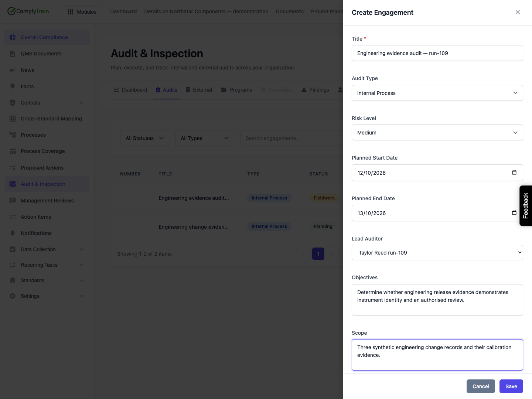Click the Engineering change eviden... row title
532x399 pixels.
pos(194,227)
